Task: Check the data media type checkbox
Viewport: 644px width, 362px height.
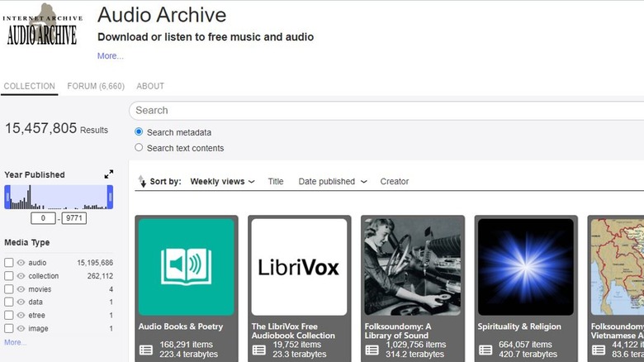Action: coord(8,302)
